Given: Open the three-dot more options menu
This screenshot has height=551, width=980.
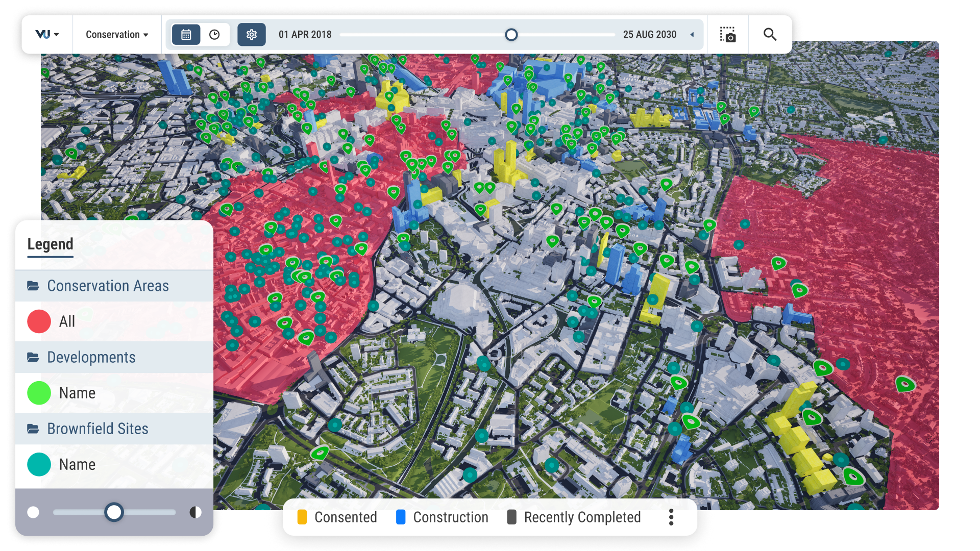Looking at the screenshot, I should [x=671, y=517].
